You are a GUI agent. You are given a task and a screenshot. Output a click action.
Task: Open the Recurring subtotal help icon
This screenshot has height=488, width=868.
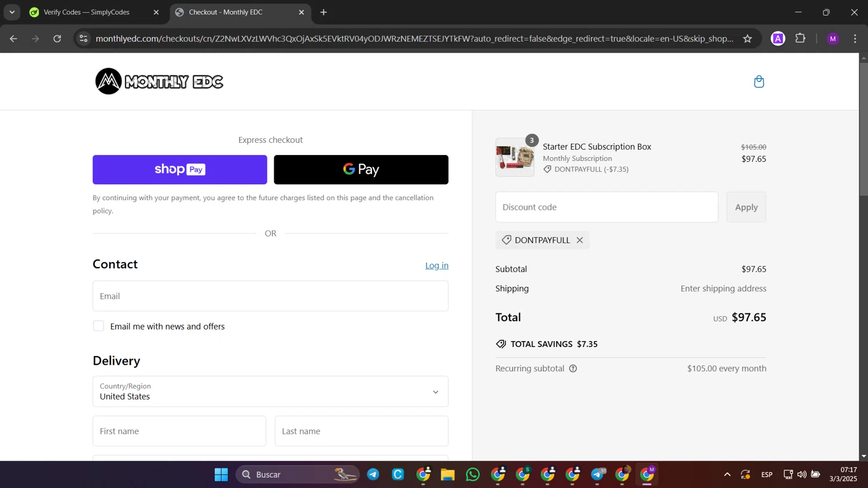573,368
